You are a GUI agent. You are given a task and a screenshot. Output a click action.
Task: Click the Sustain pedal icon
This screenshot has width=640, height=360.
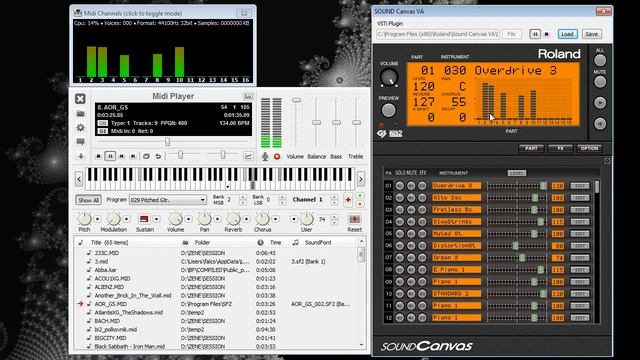coord(144,219)
